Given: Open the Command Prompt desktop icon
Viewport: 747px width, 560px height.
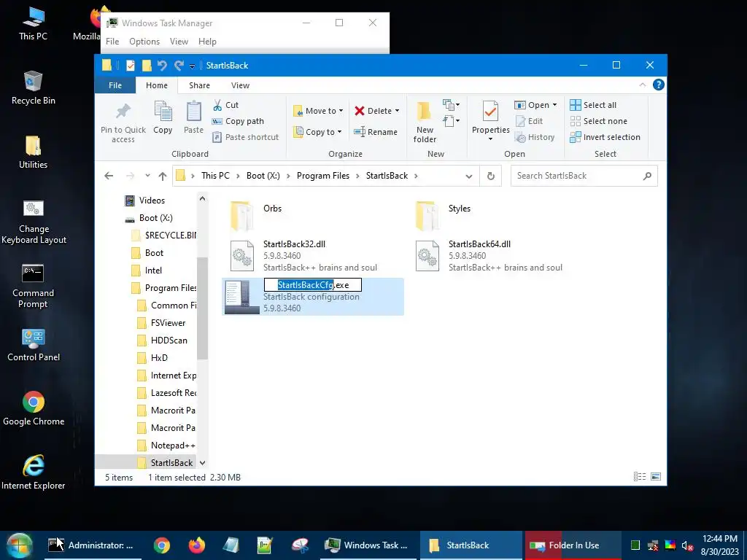Looking at the screenshot, I should tap(33, 286).
